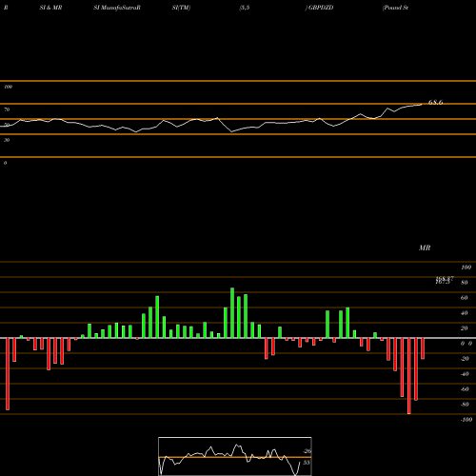Click the 53 value in mini chart

(306, 463)
